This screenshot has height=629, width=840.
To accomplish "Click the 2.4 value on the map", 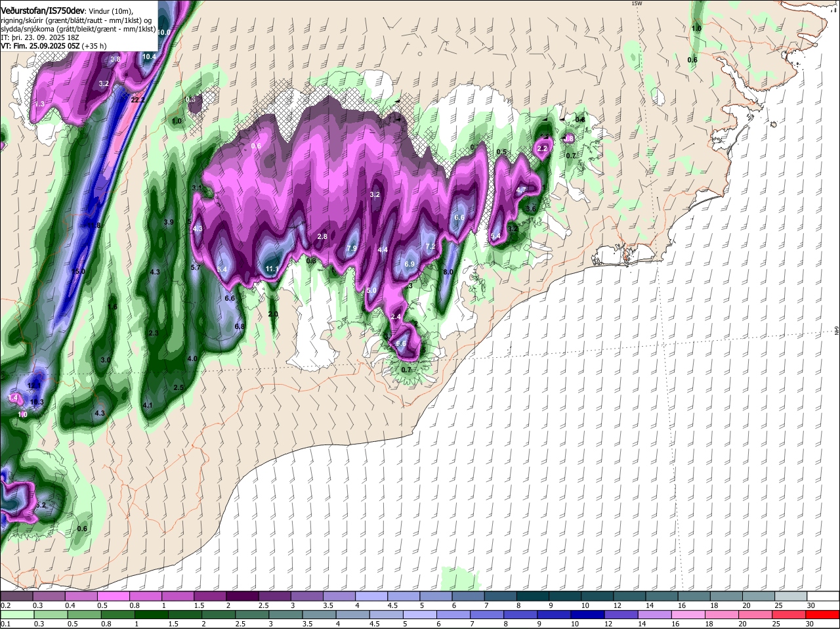I will (396, 316).
